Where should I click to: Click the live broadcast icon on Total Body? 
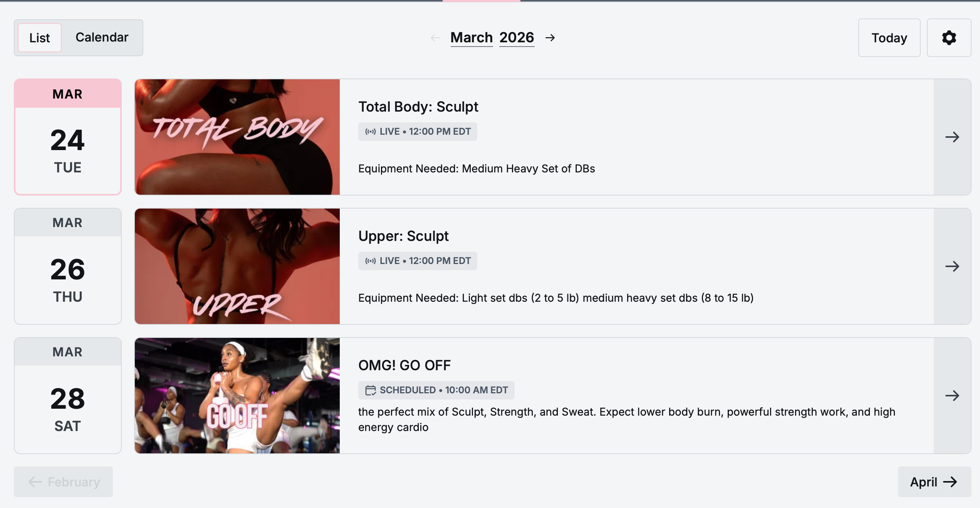point(371,132)
